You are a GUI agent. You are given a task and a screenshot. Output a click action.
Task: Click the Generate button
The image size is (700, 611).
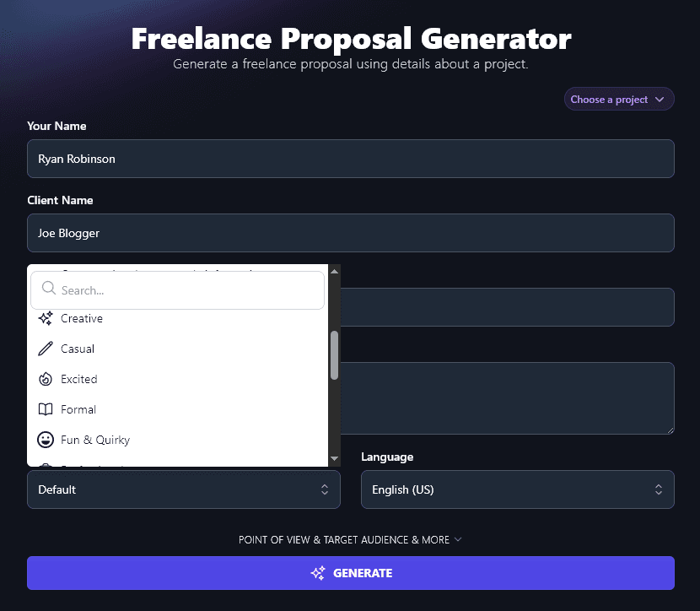(350, 573)
